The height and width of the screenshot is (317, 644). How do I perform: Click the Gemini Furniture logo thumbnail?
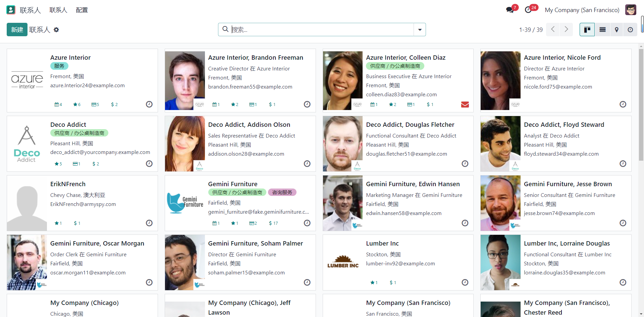pyautogui.click(x=185, y=203)
